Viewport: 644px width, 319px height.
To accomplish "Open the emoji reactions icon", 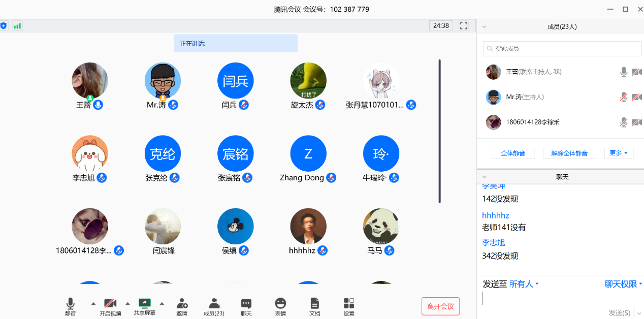I will (280, 304).
